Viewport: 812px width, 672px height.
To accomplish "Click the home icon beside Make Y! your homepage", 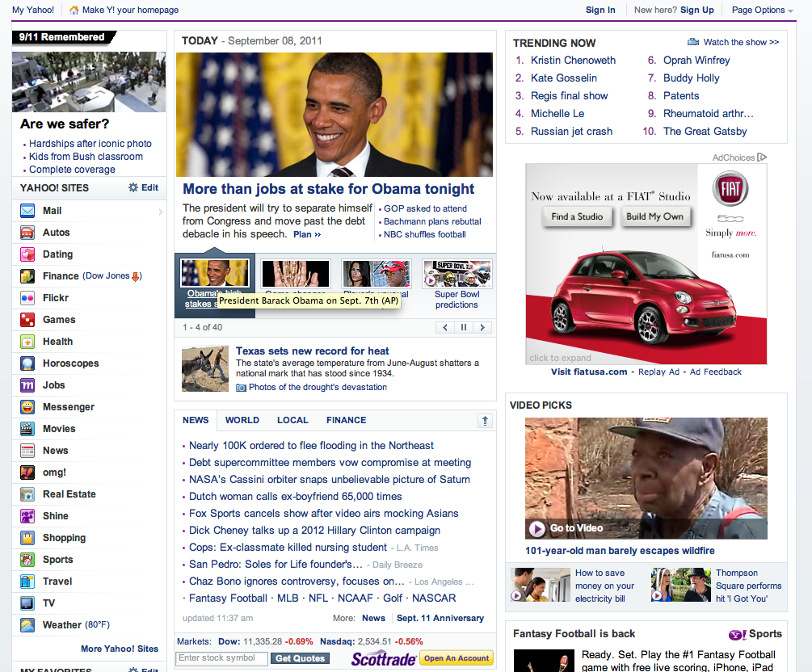I will tap(74, 10).
